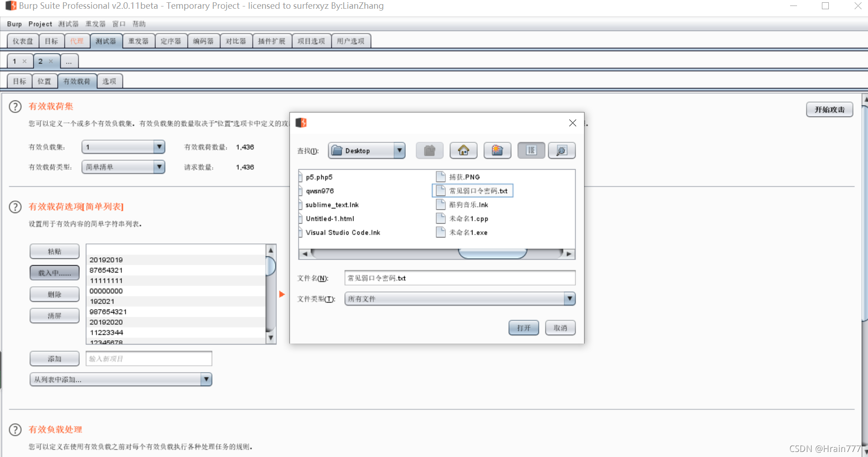Click the file icon of 未命名1.cpp
This screenshot has height=457, width=868.
(441, 218)
